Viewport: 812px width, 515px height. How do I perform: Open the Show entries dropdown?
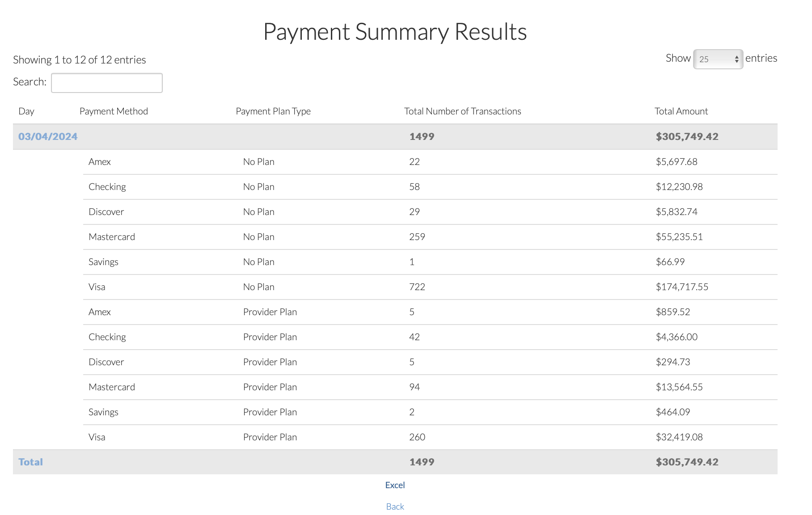coord(718,59)
